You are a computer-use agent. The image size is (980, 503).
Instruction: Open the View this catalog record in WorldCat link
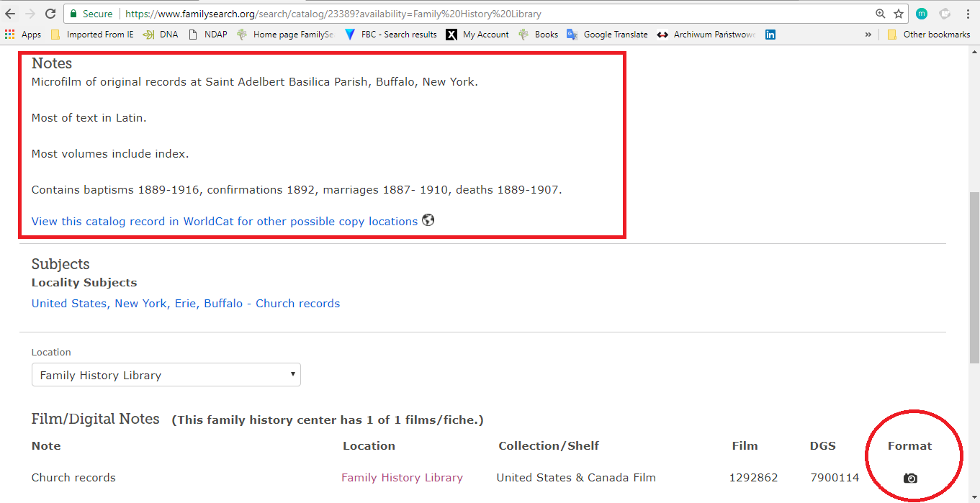click(x=225, y=221)
